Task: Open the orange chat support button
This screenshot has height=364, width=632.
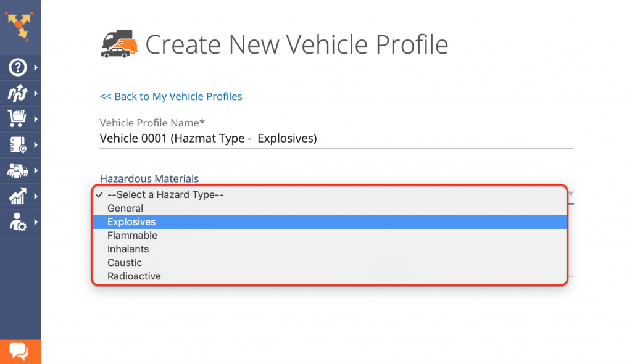Action: click(20, 352)
